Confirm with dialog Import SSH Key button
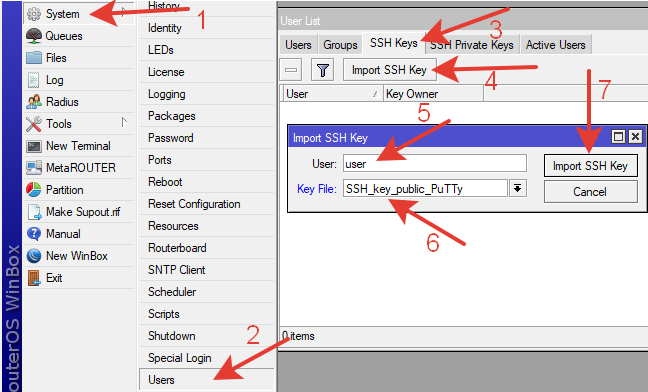648x392 pixels. click(590, 166)
